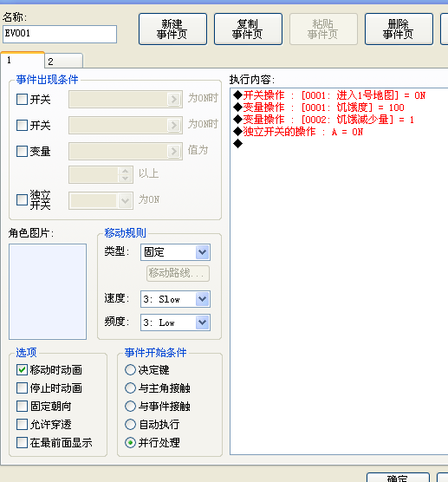Check the 在最前面显示 option
The height and width of the screenshot is (482, 448).
tap(22, 443)
